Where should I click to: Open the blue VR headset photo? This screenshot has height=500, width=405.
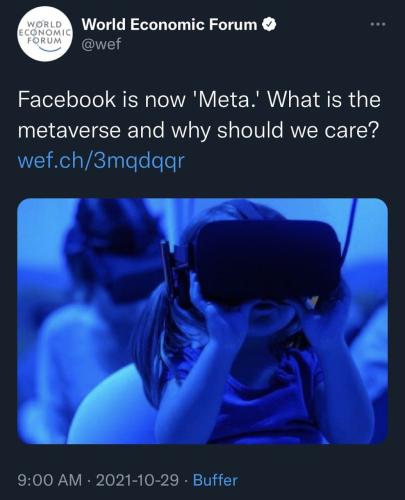(x=202, y=321)
